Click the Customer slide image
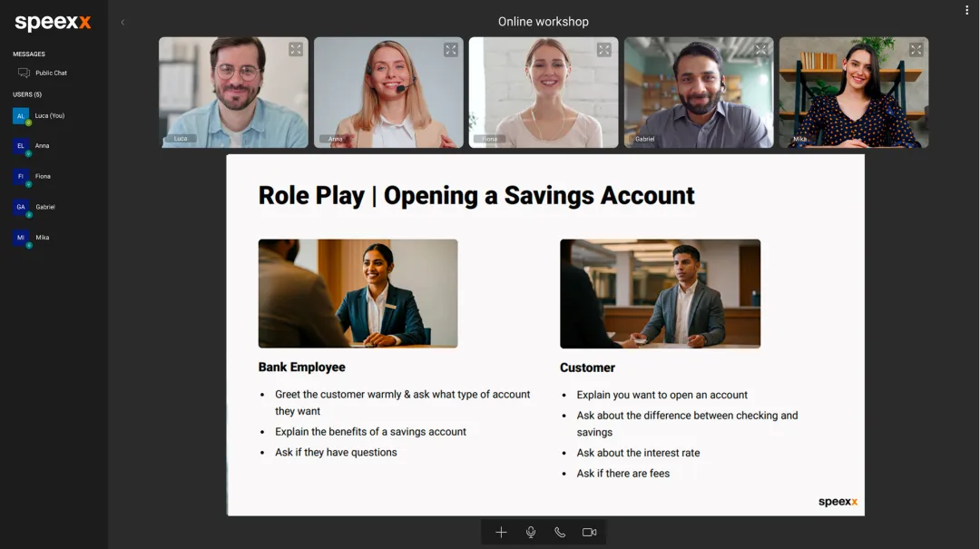This screenshot has width=980, height=549. (x=660, y=293)
